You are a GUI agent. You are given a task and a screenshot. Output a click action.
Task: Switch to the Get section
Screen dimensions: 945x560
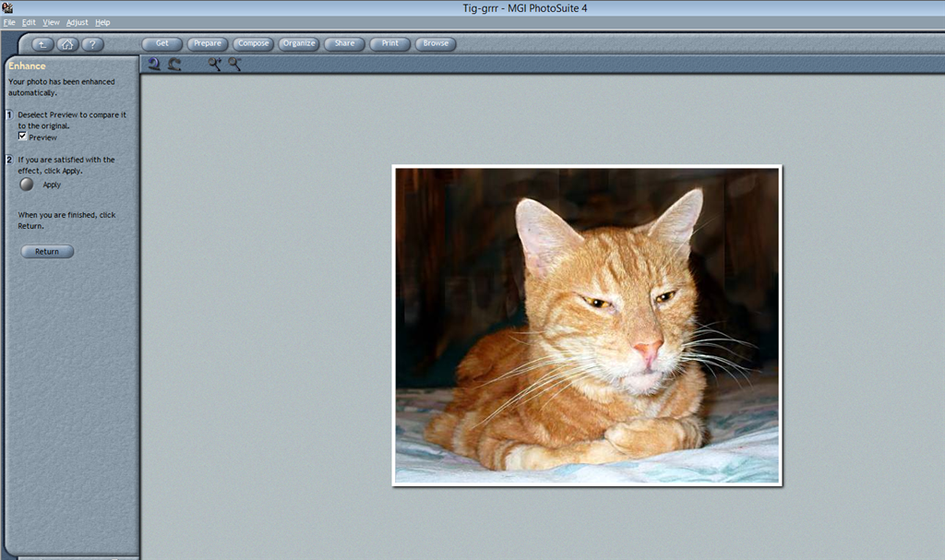pos(162,43)
